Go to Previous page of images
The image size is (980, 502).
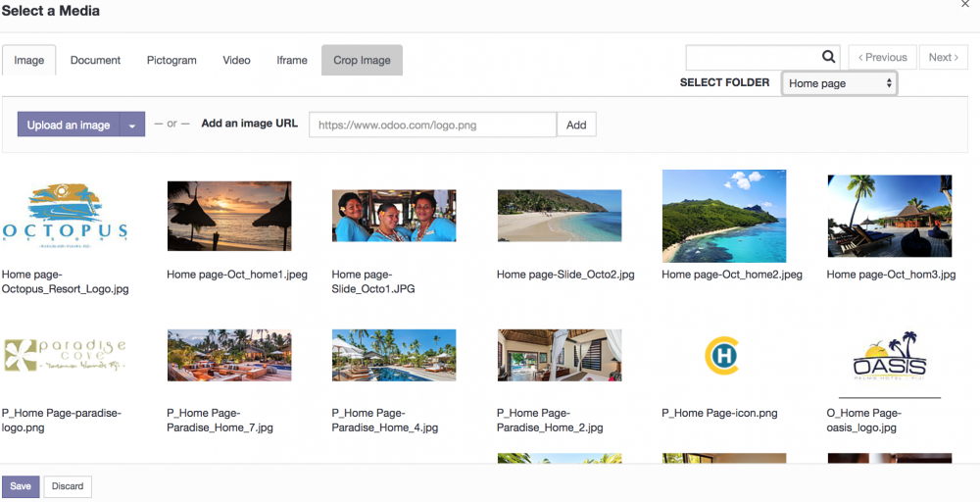[x=883, y=57]
